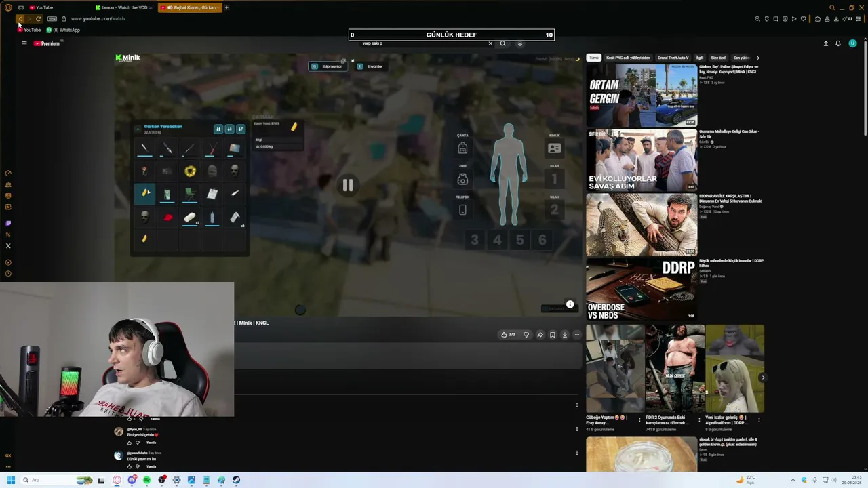Save video to playlist
The height and width of the screenshot is (488, 868).
point(553,335)
